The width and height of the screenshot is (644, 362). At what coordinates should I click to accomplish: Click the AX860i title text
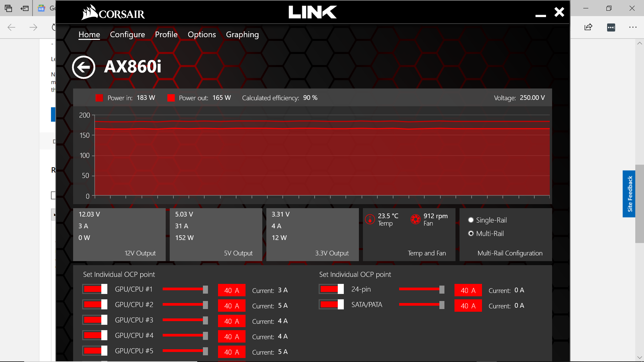(132, 66)
